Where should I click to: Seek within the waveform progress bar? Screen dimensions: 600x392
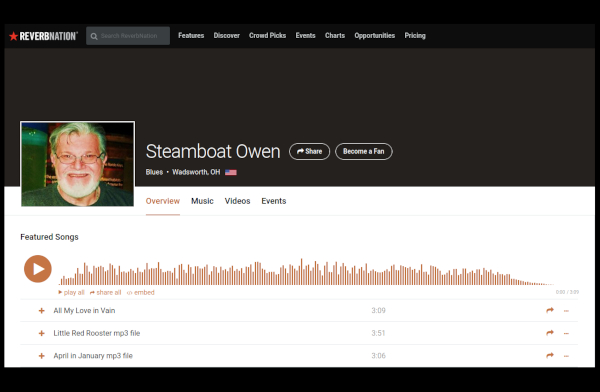pos(306,272)
